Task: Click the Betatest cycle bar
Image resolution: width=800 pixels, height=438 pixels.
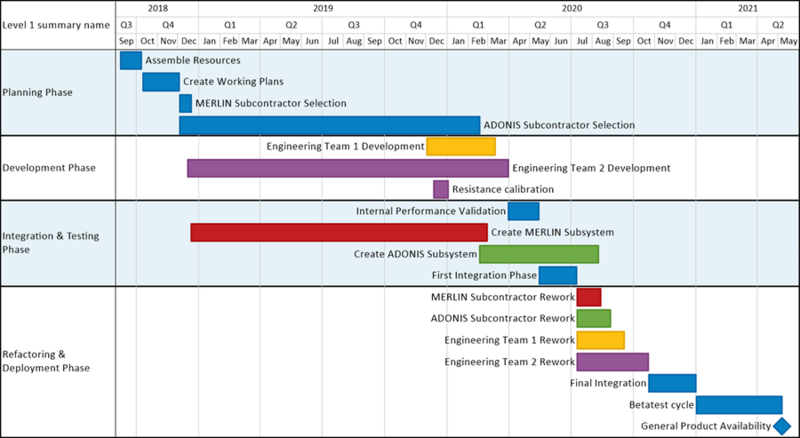Action: [x=739, y=405]
